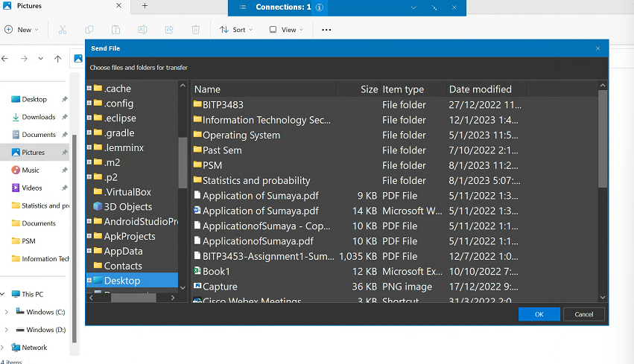634x364 pixels.
Task: Open Music in Explorer sidebar
Action: (x=31, y=170)
